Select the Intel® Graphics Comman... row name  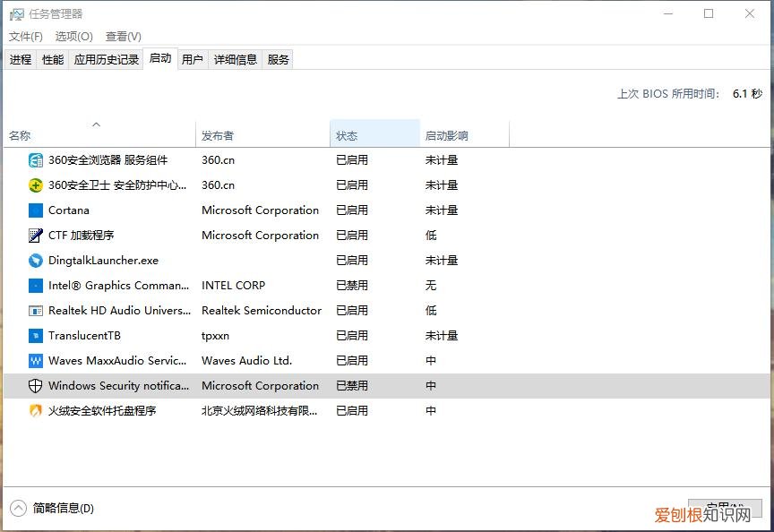[x=118, y=285]
